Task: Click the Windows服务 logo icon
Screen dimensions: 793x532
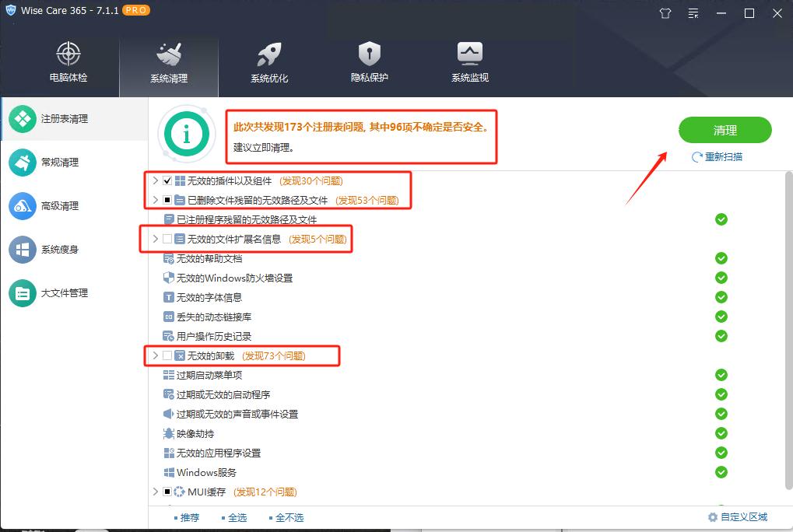Action: tap(169, 472)
